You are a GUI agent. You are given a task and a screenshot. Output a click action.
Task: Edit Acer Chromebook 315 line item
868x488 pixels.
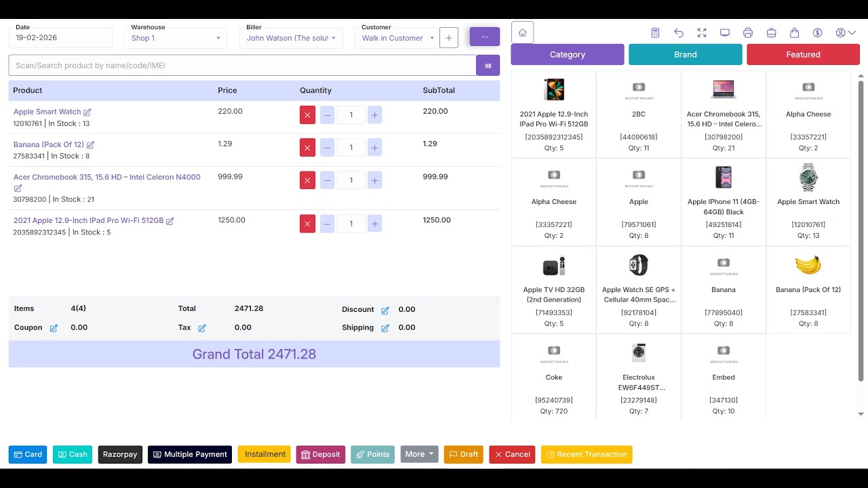18,188
